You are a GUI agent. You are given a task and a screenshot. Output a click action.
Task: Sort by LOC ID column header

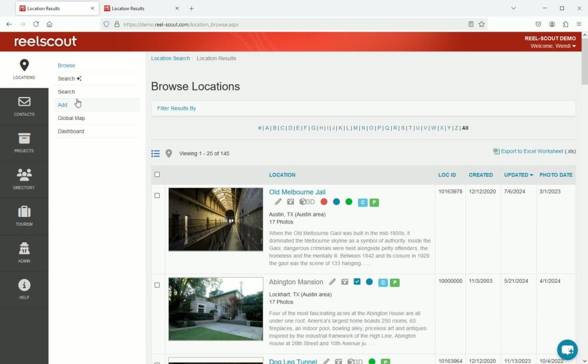coord(447,175)
